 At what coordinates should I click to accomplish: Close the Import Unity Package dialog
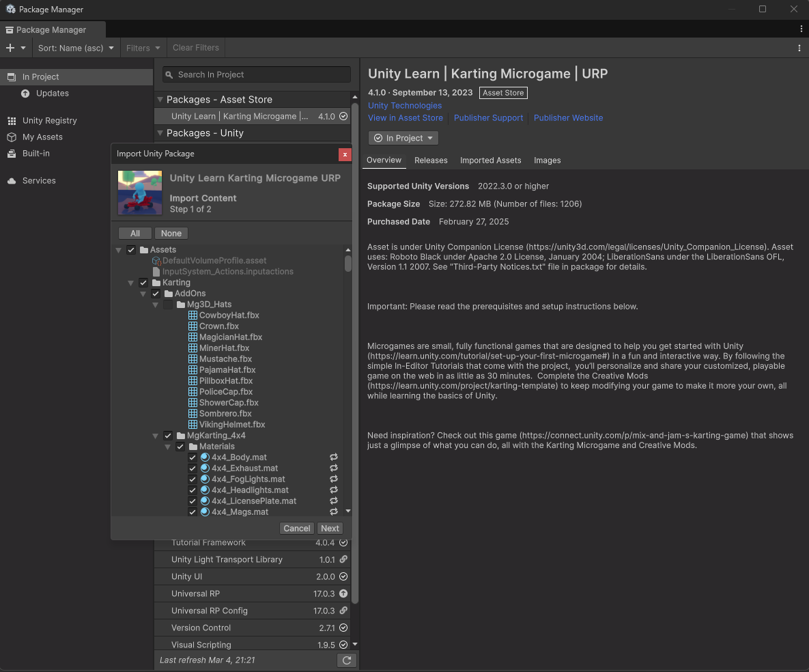[345, 154]
